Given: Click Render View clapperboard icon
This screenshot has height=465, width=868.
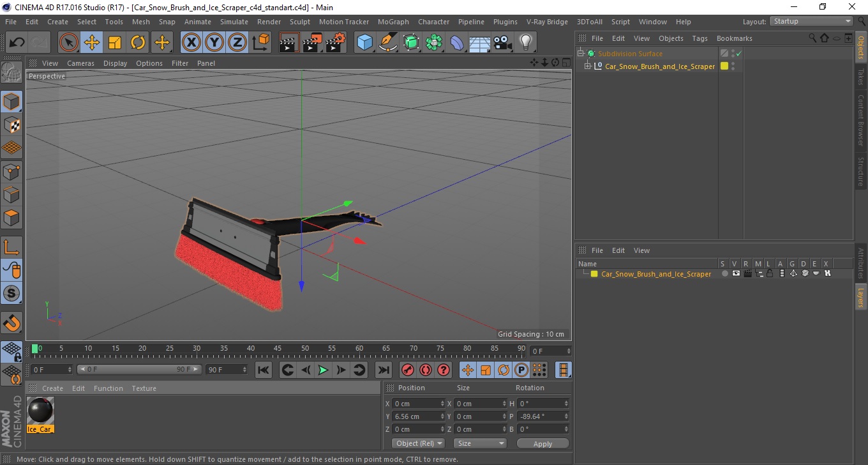Looking at the screenshot, I should (289, 43).
